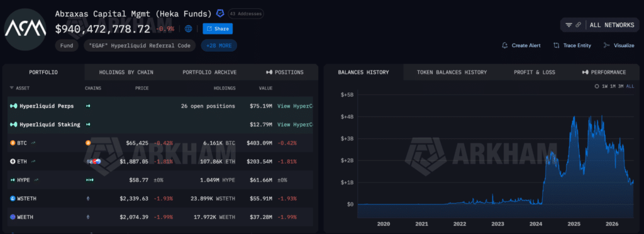Click the CHAINS column header
Viewport: 644px width, 234px height.
click(x=93, y=88)
